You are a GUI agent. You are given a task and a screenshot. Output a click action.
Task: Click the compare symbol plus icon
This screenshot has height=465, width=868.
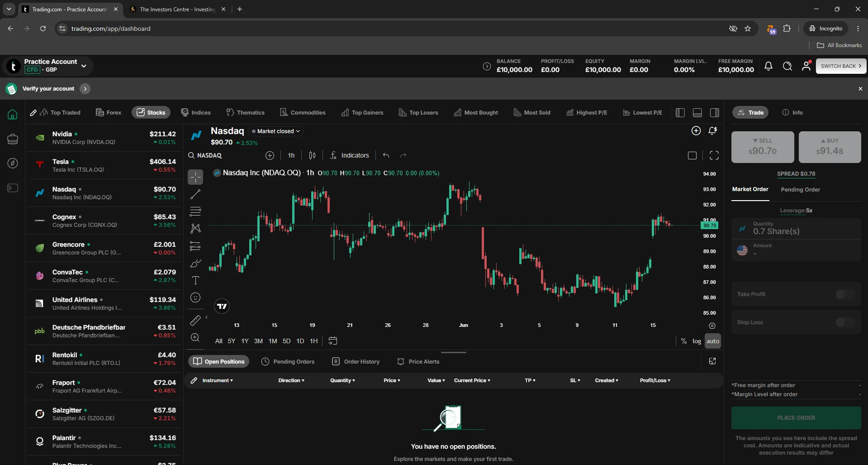pos(270,155)
